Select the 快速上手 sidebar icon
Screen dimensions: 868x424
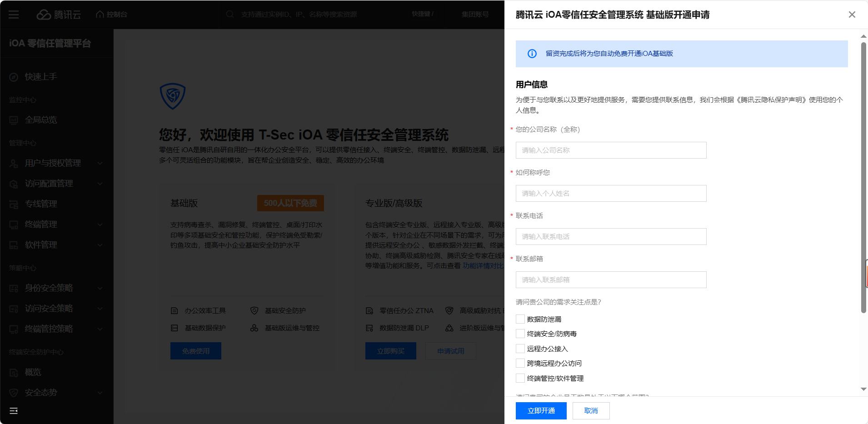coord(13,77)
